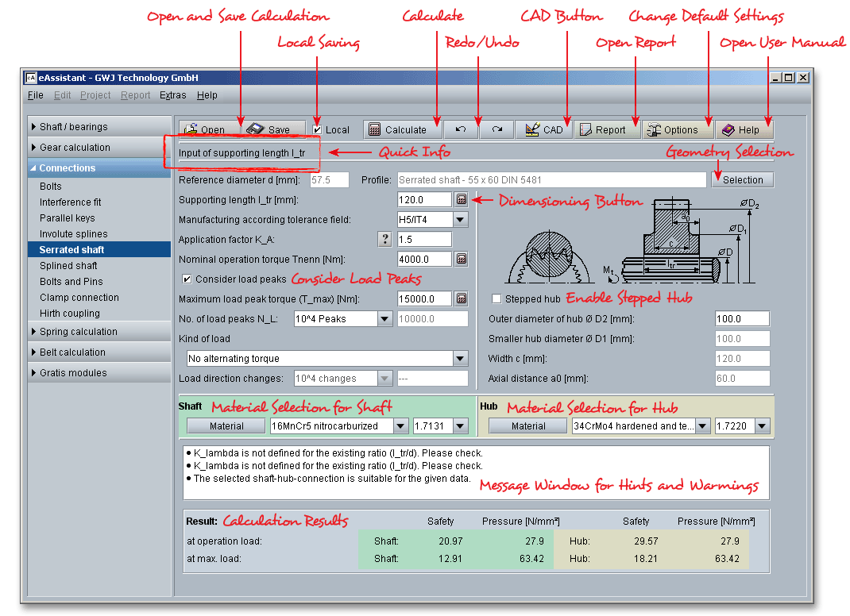Select Hirth coupling module
The width and height of the screenshot is (850, 616).
coord(99,313)
